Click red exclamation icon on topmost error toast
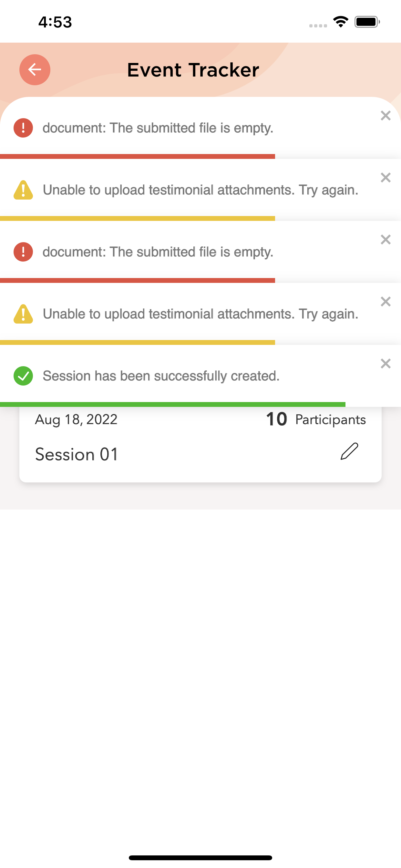Image resolution: width=401 pixels, height=868 pixels. [23, 128]
